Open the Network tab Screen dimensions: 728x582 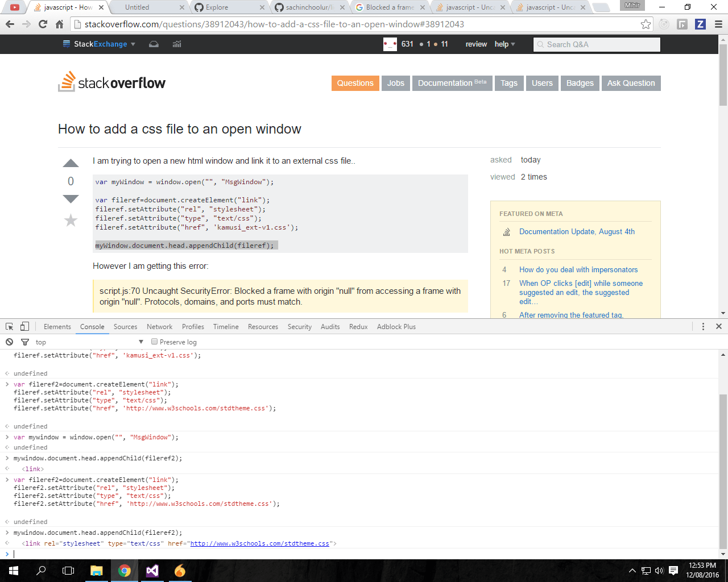pyautogui.click(x=159, y=327)
